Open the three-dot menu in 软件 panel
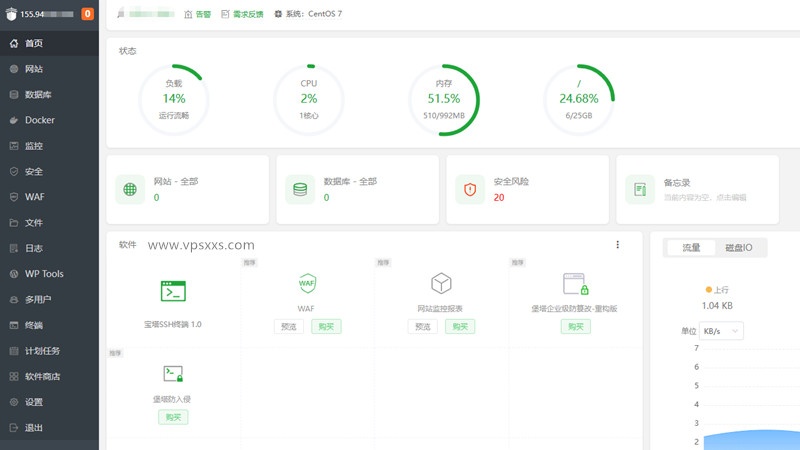The width and height of the screenshot is (800, 450). point(617,245)
